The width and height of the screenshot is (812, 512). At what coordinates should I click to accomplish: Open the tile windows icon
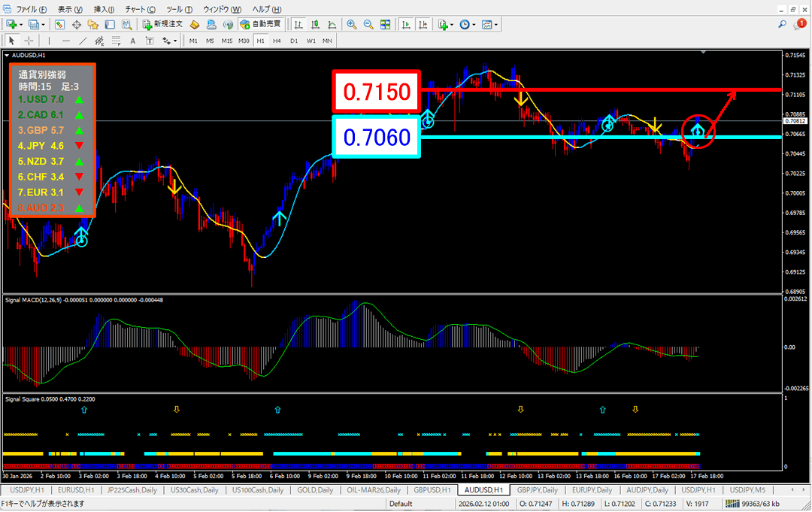[x=386, y=24]
